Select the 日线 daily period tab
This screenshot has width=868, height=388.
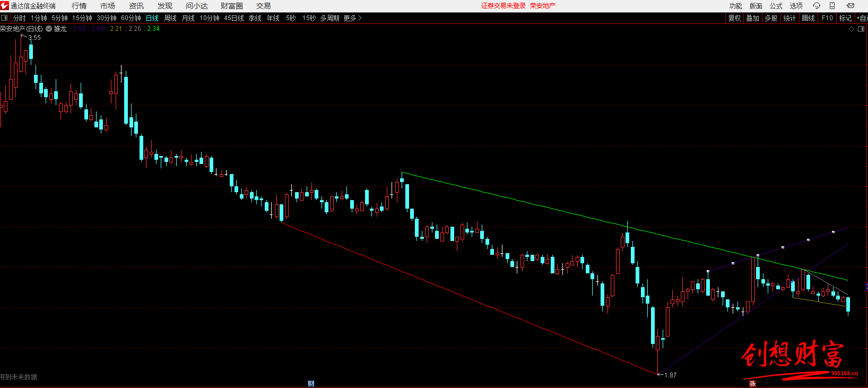152,18
